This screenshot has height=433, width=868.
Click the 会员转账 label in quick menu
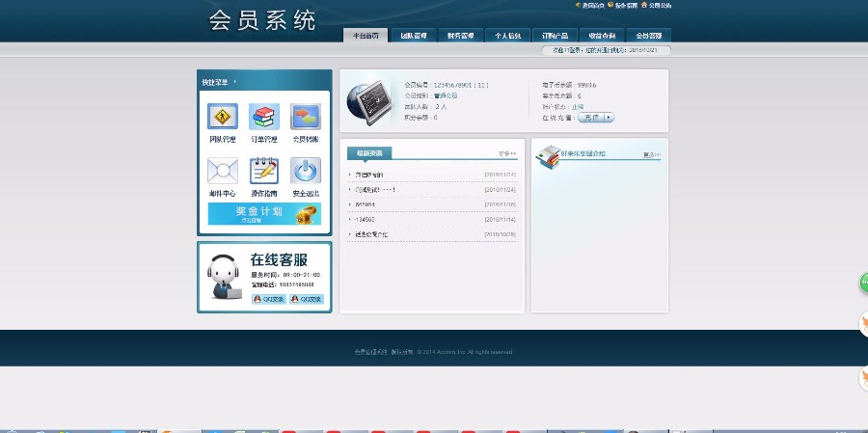point(306,140)
